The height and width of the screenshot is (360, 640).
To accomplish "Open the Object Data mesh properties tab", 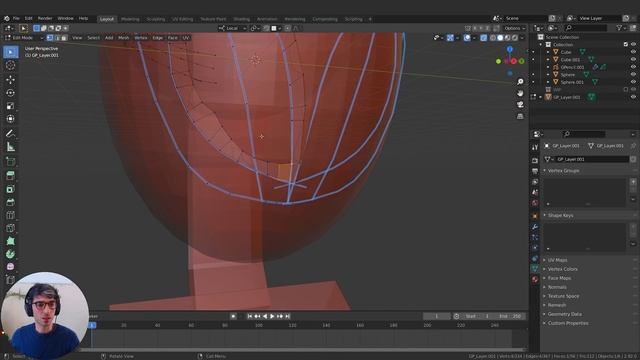I will (x=535, y=269).
